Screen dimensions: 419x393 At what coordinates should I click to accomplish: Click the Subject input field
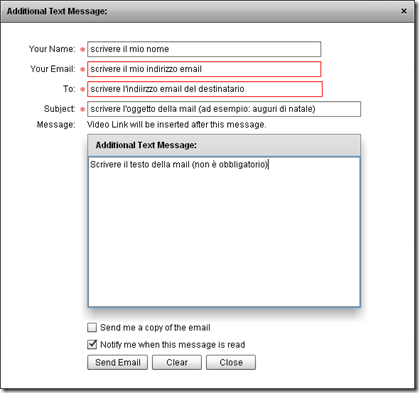pyautogui.click(x=224, y=109)
